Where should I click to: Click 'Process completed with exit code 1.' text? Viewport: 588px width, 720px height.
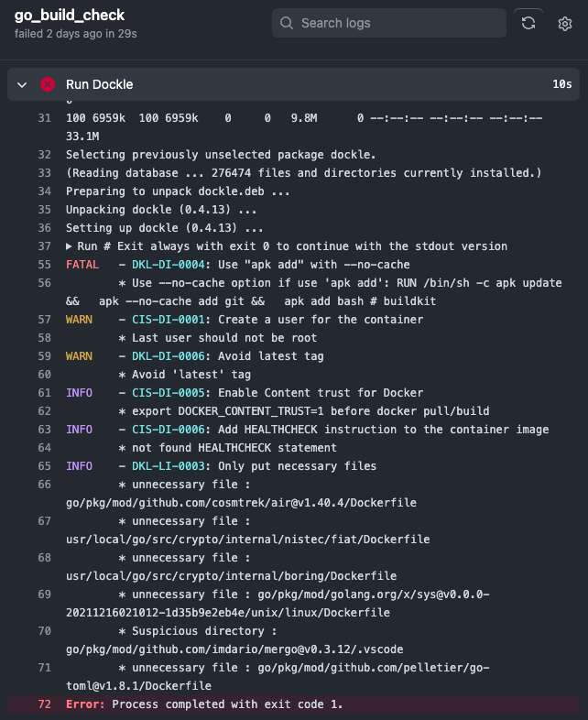pos(227,704)
